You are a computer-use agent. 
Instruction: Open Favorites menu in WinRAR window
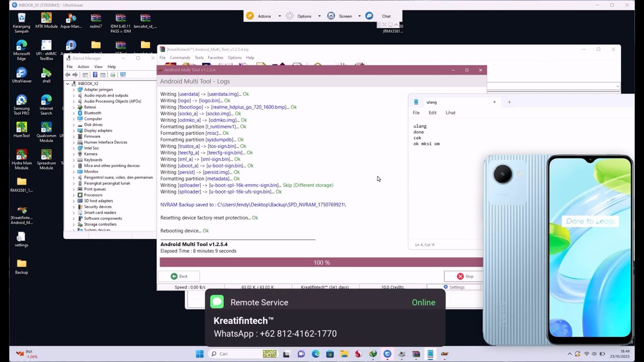pyautogui.click(x=215, y=58)
